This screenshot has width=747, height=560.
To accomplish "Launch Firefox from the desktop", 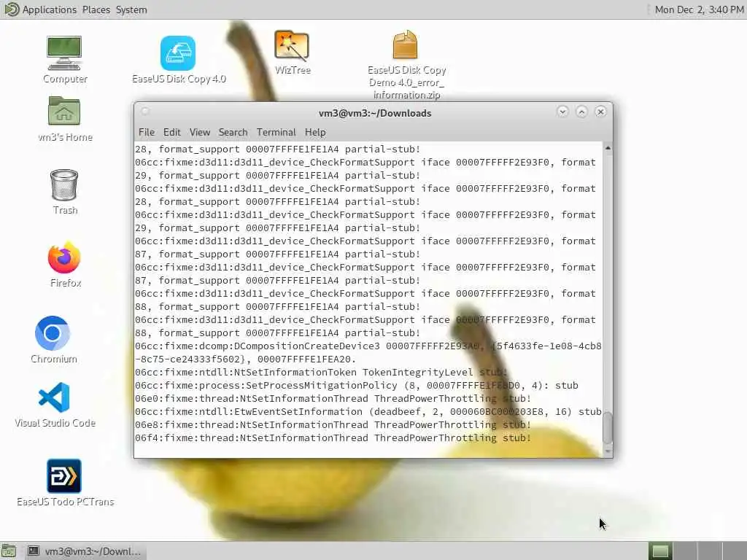I will tap(65, 264).
